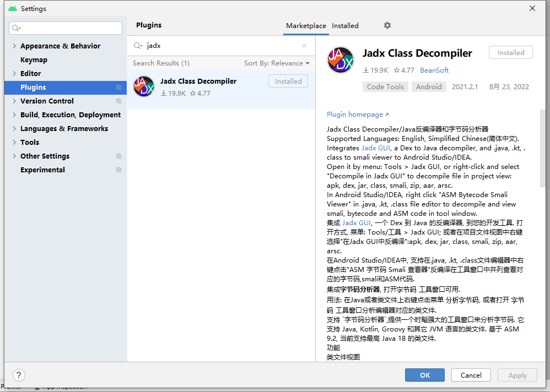550x392 pixels.
Task: Select Keymap settings page
Action: click(x=66, y=59)
